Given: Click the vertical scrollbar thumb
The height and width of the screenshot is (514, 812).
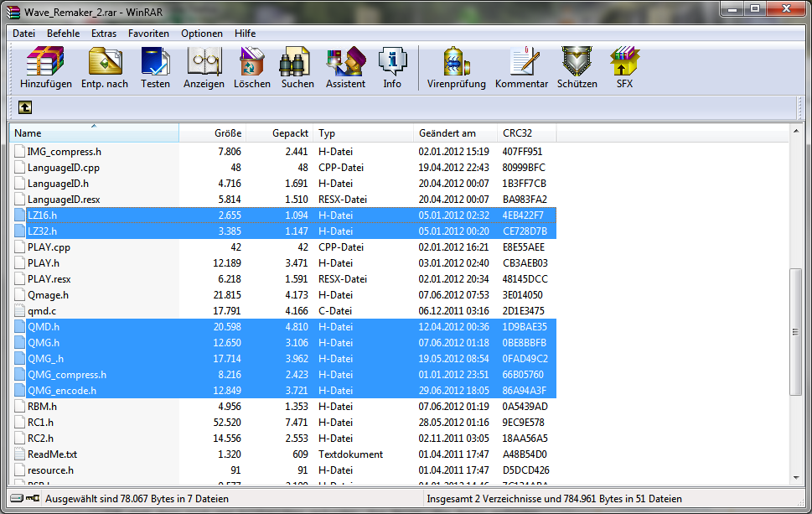Looking at the screenshot, I should click(x=796, y=331).
